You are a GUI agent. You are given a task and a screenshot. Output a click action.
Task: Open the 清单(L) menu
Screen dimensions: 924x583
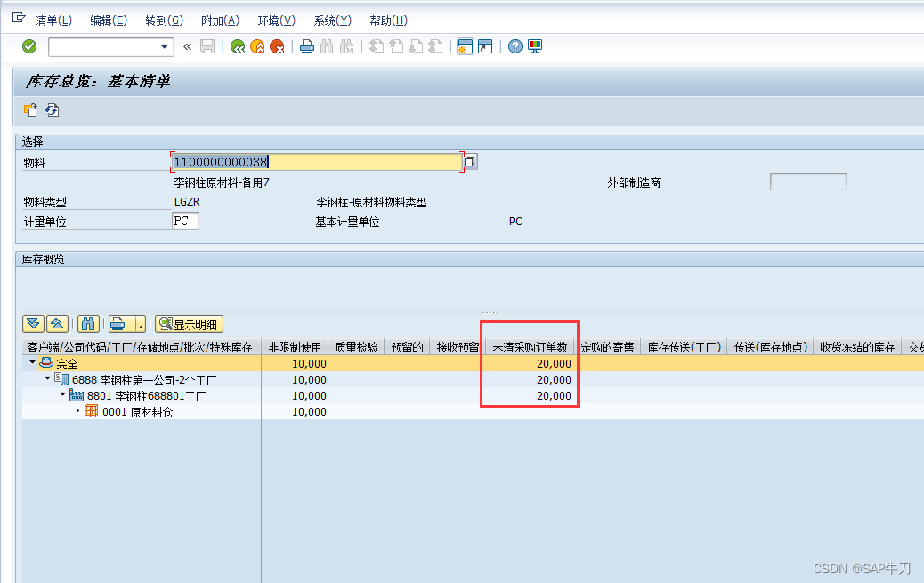53,20
